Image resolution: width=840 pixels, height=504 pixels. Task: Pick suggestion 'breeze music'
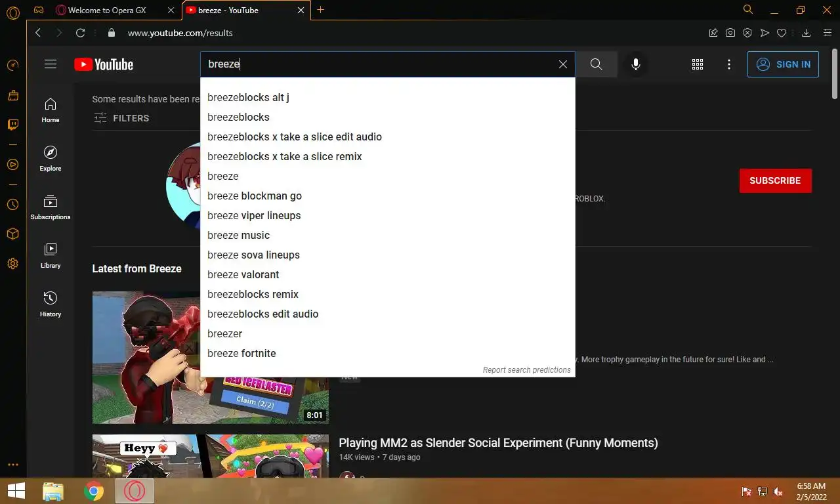pyautogui.click(x=388, y=235)
